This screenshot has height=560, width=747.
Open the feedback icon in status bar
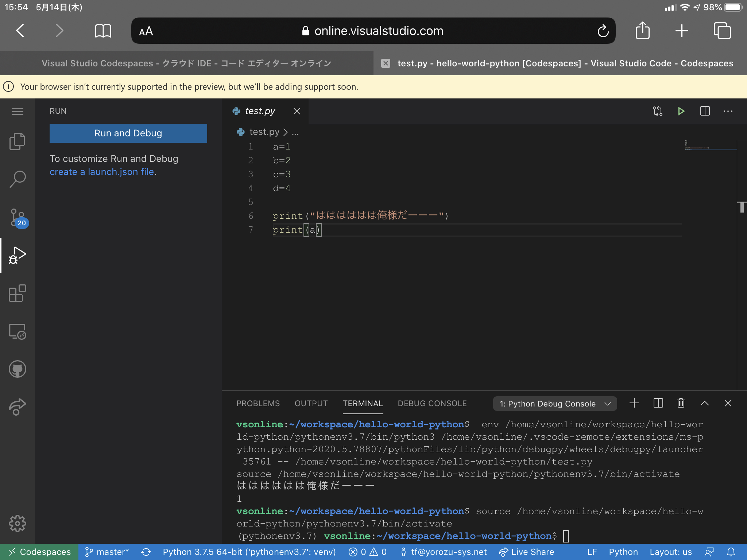(709, 552)
